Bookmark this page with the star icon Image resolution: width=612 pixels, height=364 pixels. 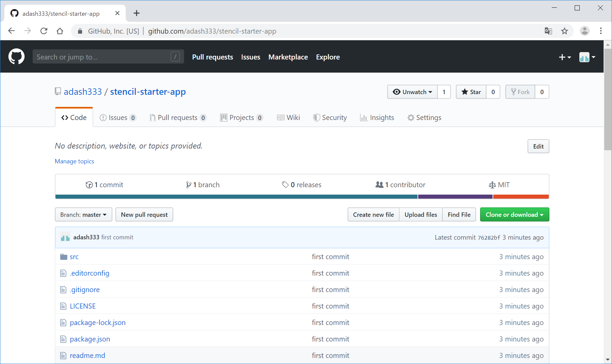[x=564, y=31]
